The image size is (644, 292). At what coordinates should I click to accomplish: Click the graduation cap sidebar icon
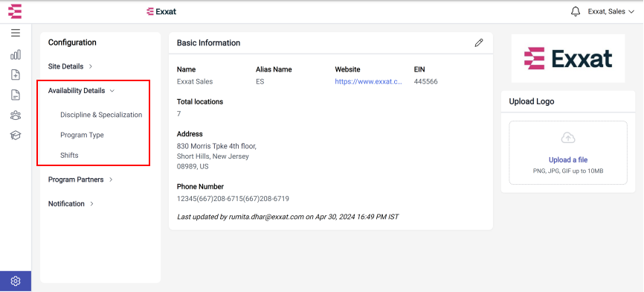pos(16,136)
